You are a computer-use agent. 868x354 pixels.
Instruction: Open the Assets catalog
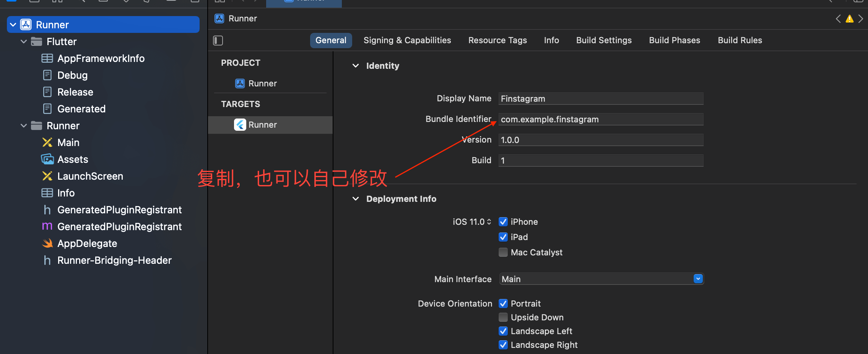click(x=72, y=159)
